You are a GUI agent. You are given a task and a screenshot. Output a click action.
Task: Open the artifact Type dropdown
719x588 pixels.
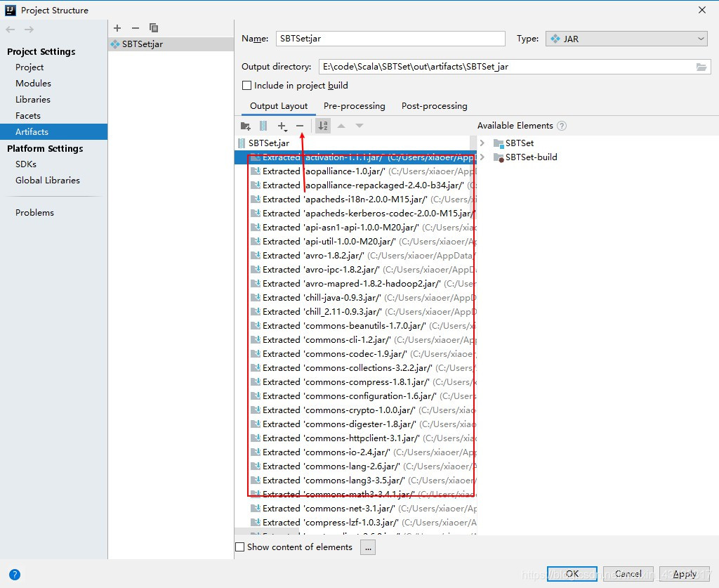point(626,39)
